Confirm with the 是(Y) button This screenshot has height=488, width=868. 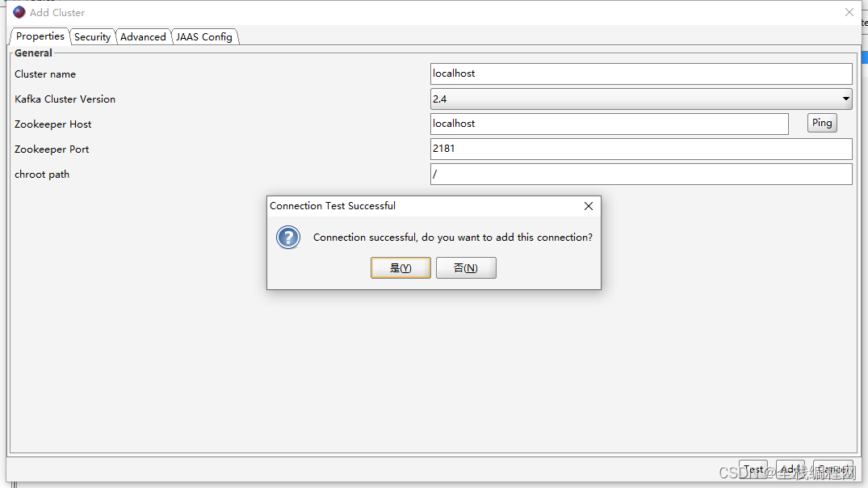pyautogui.click(x=400, y=268)
